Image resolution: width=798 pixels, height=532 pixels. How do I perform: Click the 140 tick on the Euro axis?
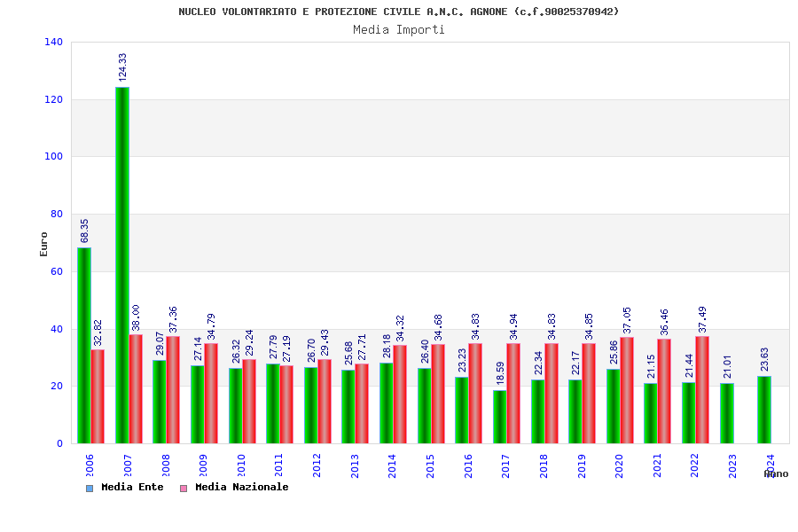pos(54,43)
